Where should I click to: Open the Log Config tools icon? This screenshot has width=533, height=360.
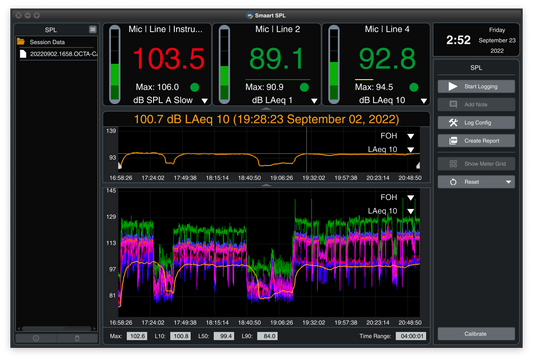[453, 122]
